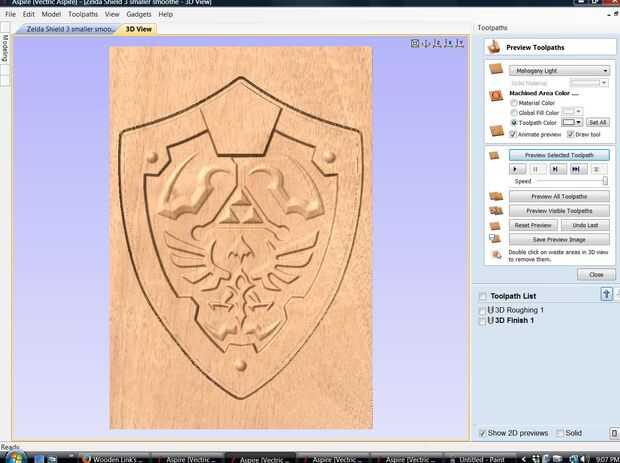This screenshot has height=463, width=620.
Task: Click the Set All button
Action: click(597, 122)
